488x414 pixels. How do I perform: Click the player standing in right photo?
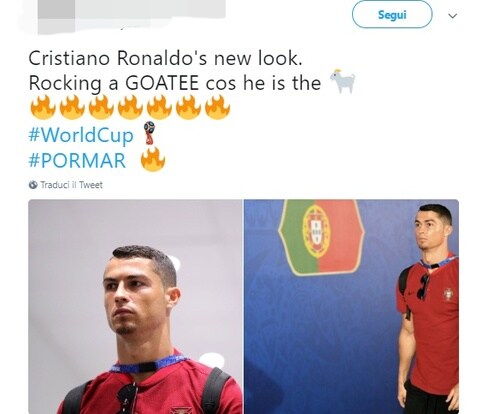[x=428, y=309]
